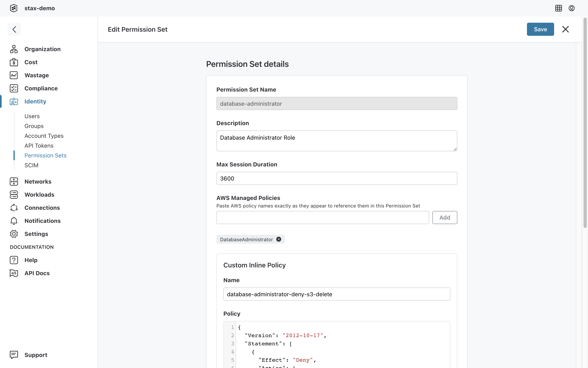Remove the DatabaseAdministrator policy tag
The image size is (588, 368).
point(279,239)
